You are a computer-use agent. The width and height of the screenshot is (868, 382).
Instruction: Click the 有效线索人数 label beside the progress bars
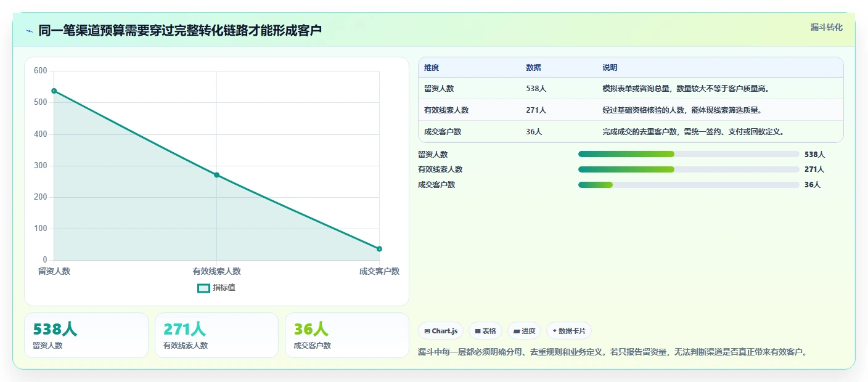[x=440, y=169]
